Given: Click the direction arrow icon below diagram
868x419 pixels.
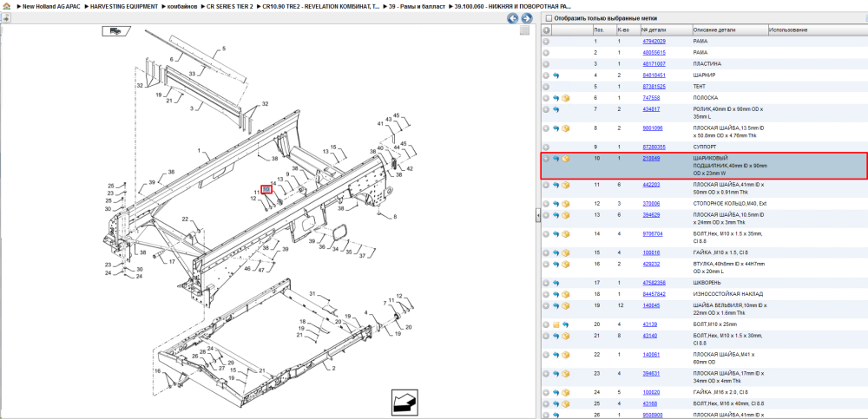Looking at the screenshot, I should pos(404,403).
